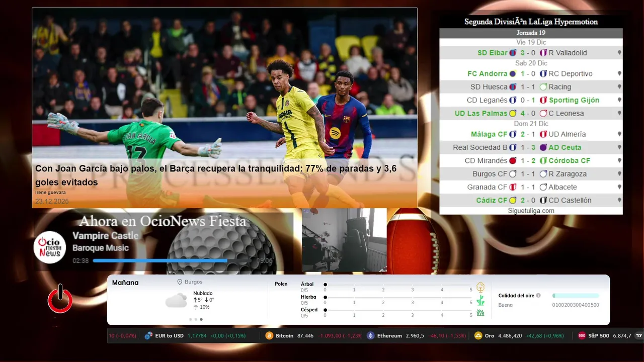The image size is (644, 362).
Task: Click the Árbol tree pollen icon
Action: (480, 287)
